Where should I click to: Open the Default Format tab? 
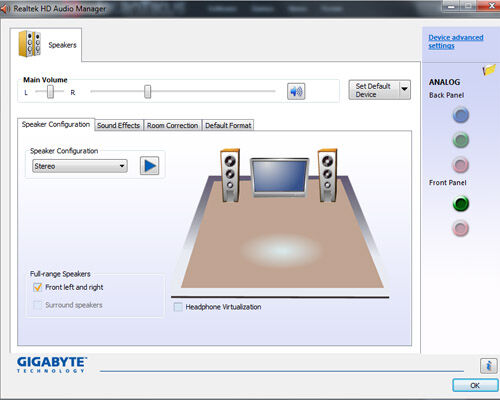point(228,125)
